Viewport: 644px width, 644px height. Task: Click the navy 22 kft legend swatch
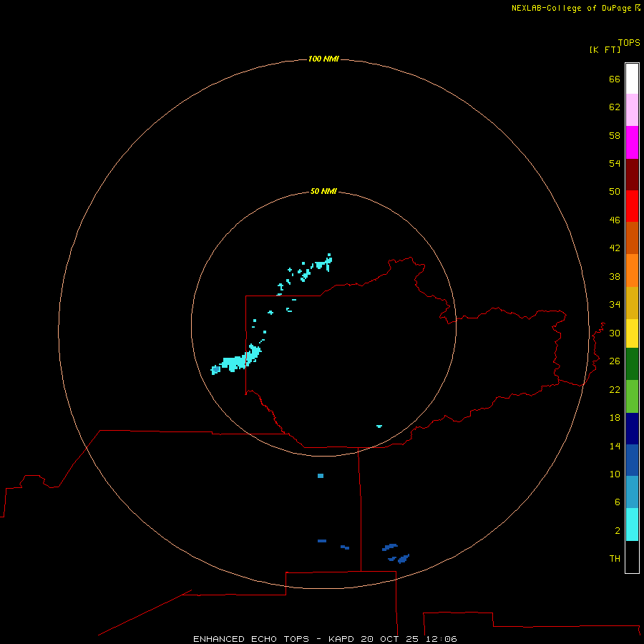coord(632,429)
